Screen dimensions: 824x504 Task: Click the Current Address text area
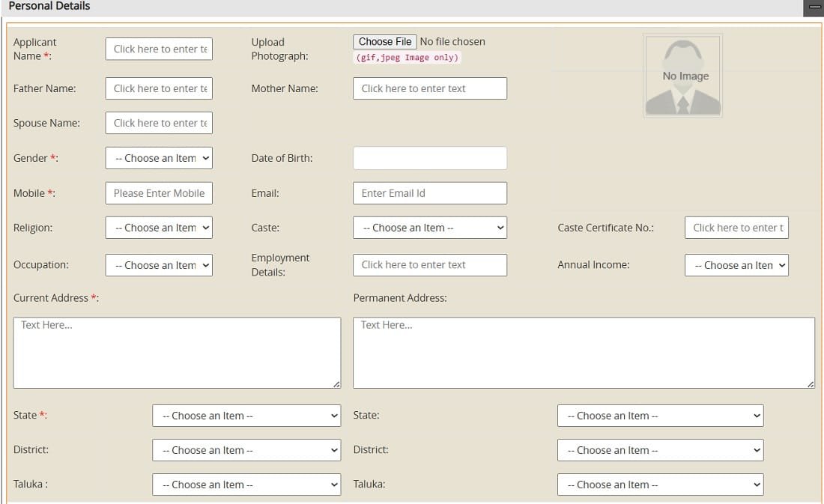pyautogui.click(x=177, y=353)
